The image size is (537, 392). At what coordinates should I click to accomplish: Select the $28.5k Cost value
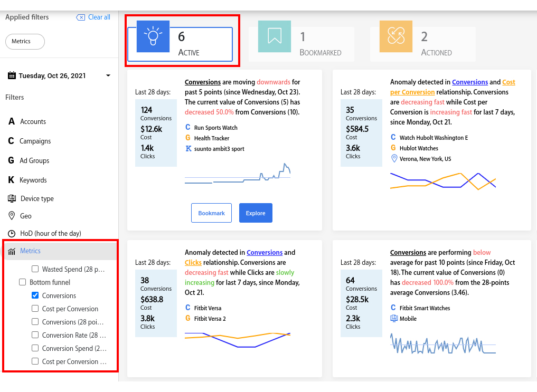click(x=357, y=299)
